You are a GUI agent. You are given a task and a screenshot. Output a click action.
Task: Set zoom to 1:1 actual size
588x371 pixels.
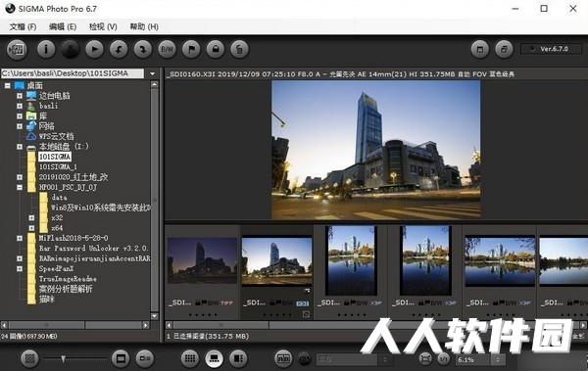pyautogui.click(x=444, y=359)
